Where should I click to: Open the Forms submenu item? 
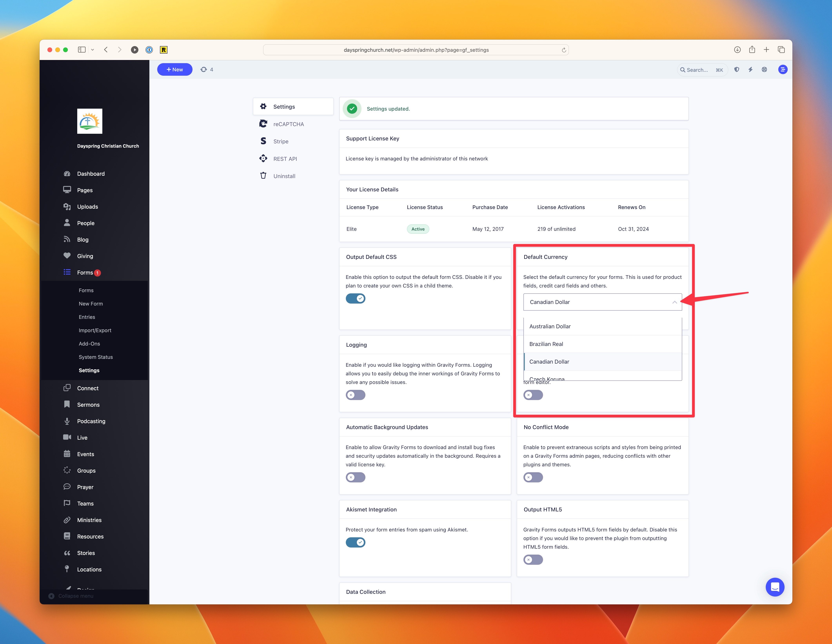tap(86, 290)
